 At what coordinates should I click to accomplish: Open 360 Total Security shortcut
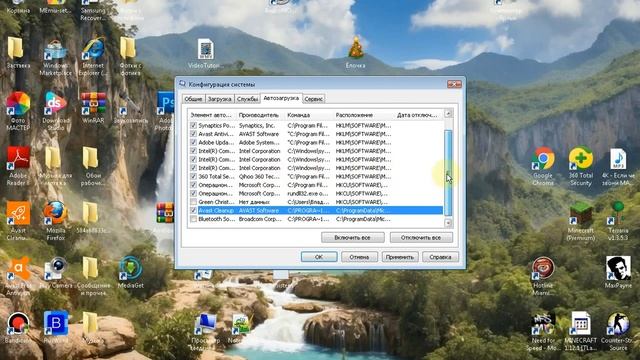[581, 166]
